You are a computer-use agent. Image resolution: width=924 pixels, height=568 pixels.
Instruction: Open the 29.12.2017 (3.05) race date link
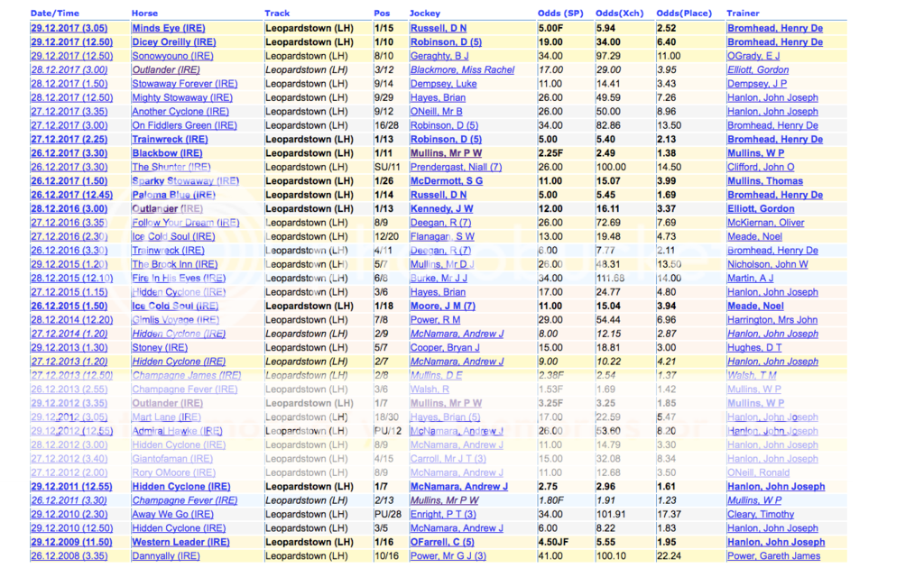coord(69,28)
